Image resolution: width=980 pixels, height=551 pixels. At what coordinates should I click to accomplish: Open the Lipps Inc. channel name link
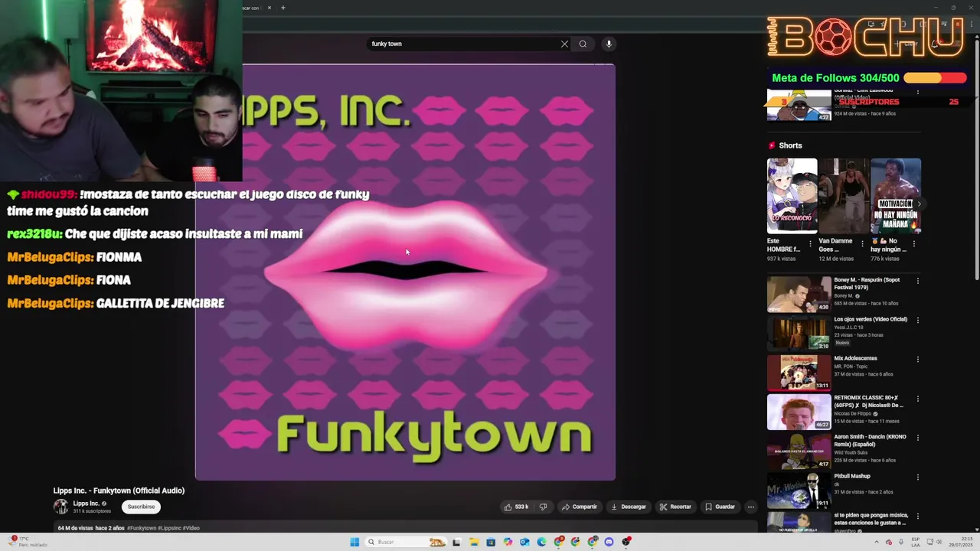(x=86, y=504)
